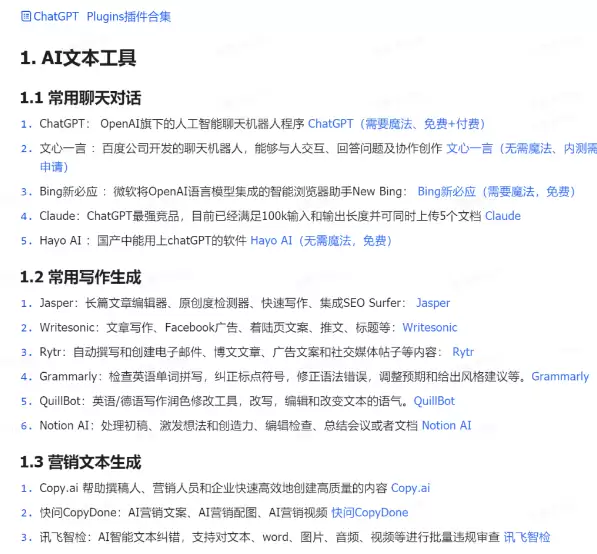Viewport: 597px width, 554px height.
Task: Visit the blue Copy.ai link
Action: 410,488
